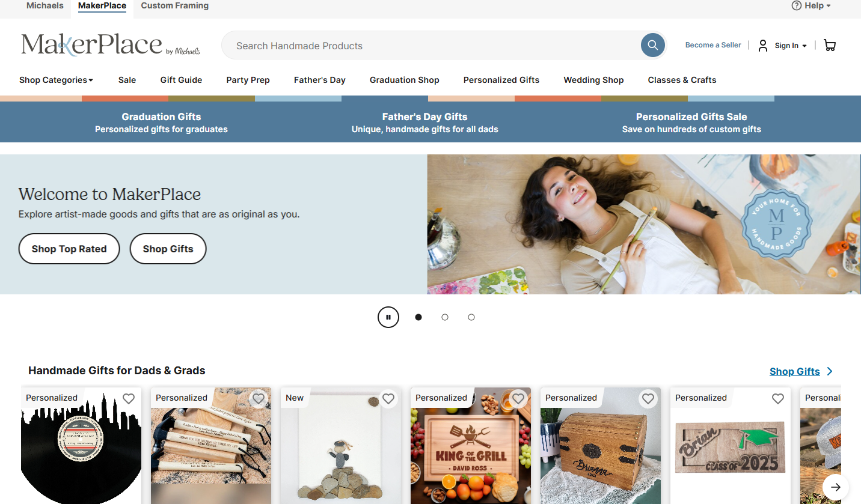Open the Personalized Gifts Sale promo banner

pyautogui.click(x=691, y=123)
